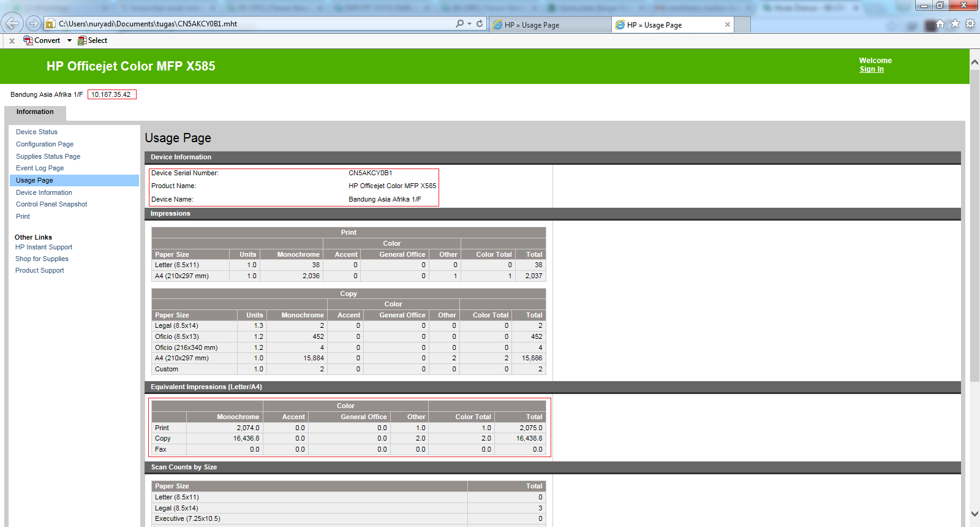This screenshot has height=527, width=980.
Task: Open Device Status page
Action: 37,132
